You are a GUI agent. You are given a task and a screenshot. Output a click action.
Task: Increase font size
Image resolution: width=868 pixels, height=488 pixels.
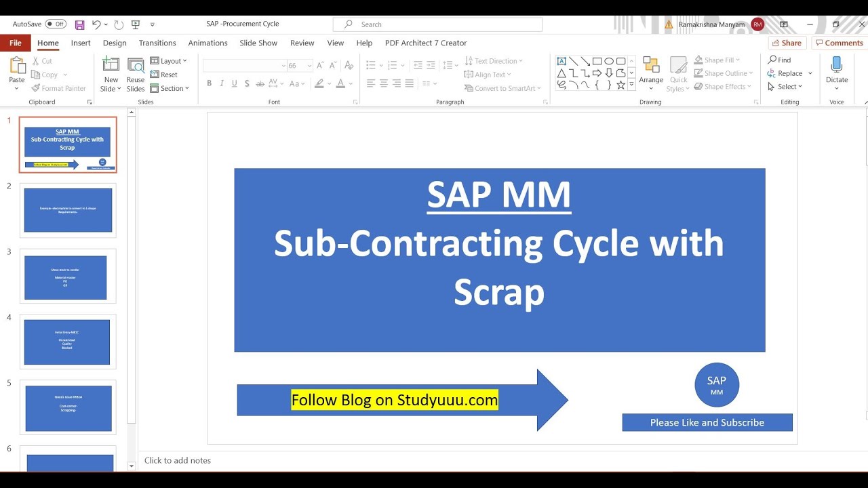[x=321, y=66]
